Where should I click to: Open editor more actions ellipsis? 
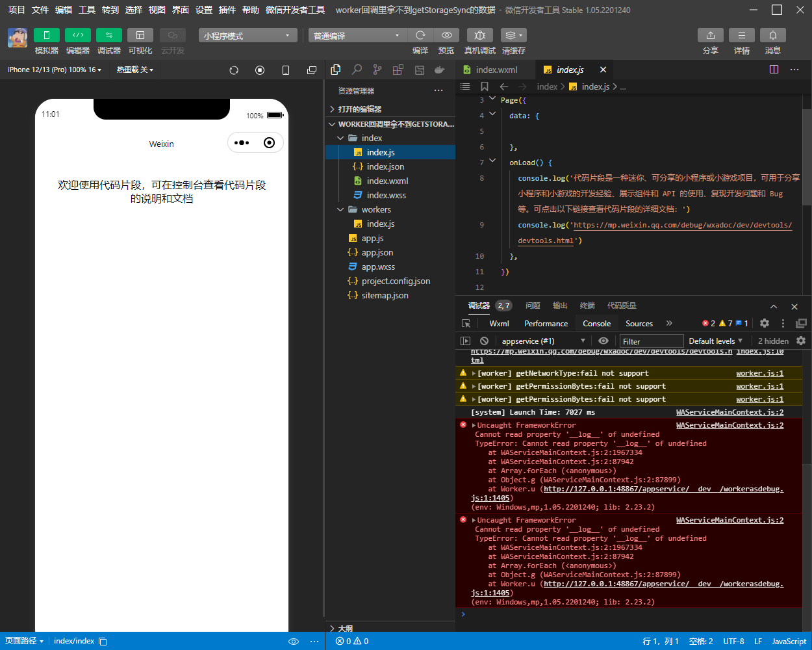(794, 70)
